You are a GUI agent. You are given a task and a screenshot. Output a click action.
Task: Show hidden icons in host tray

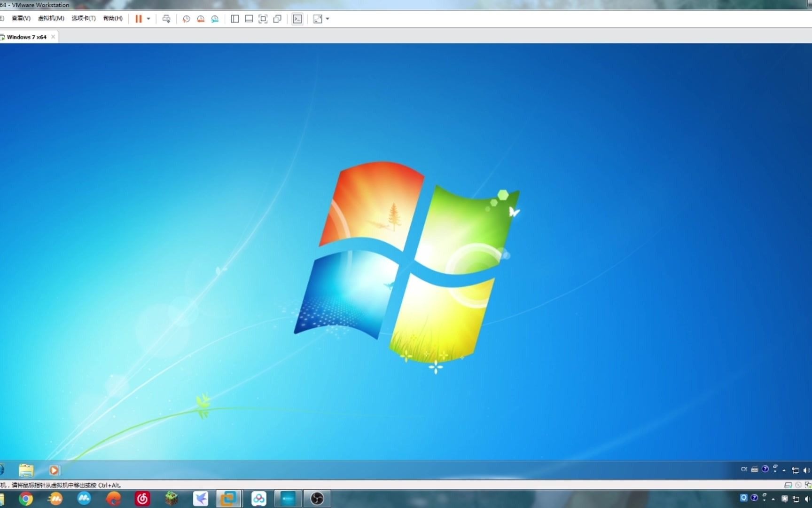coord(773,499)
